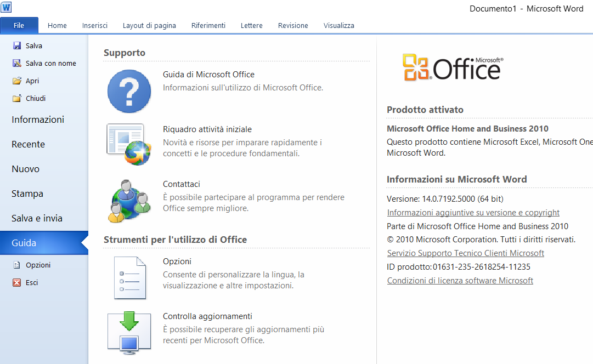Click Documento1 - Microsoft Word title text
The height and width of the screenshot is (364, 593).
coord(527,9)
